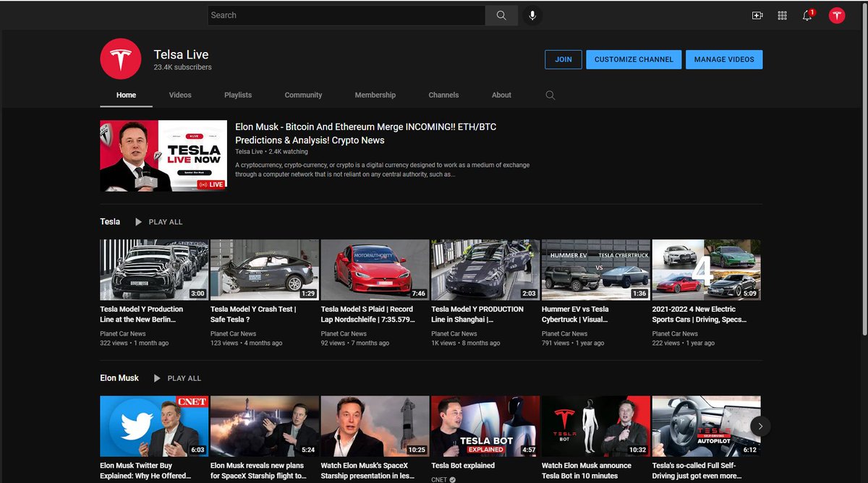
Task: Click the search magnifier button
Action: (x=501, y=15)
